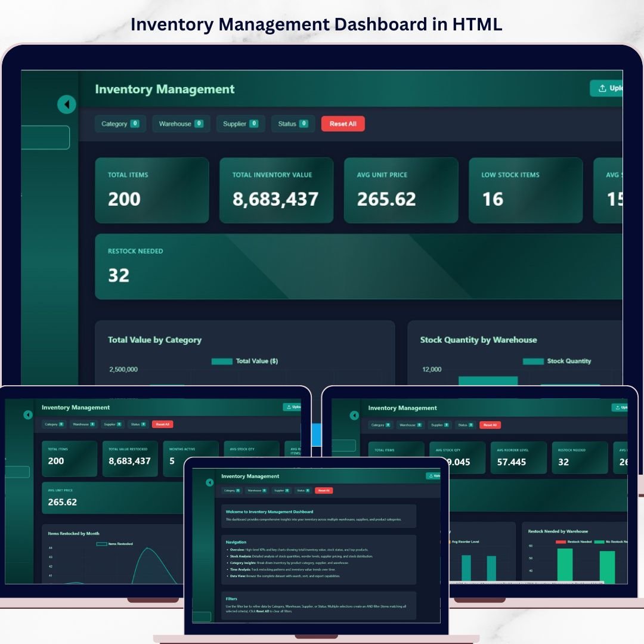Select the highlighted sidebar item on the largest dashboard
The width and height of the screenshot is (644, 644).
(x=45, y=138)
